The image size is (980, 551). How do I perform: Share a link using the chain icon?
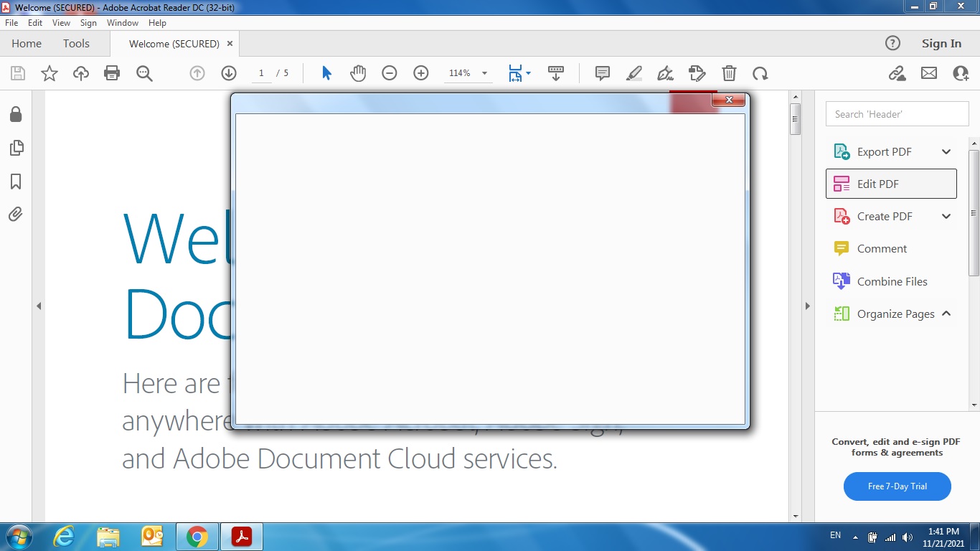(897, 73)
